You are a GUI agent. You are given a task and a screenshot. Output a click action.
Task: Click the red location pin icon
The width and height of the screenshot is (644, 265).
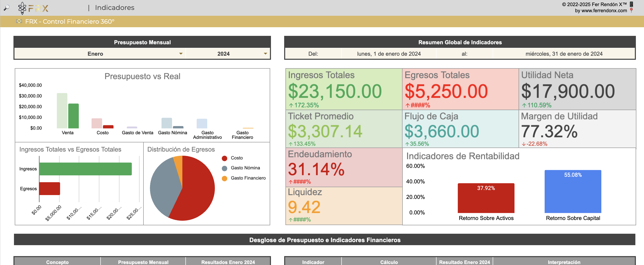(x=632, y=10)
